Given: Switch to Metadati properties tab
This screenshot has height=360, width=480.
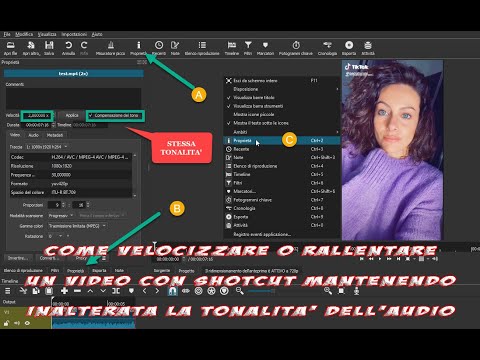Looking at the screenshot, I should tap(55, 135).
